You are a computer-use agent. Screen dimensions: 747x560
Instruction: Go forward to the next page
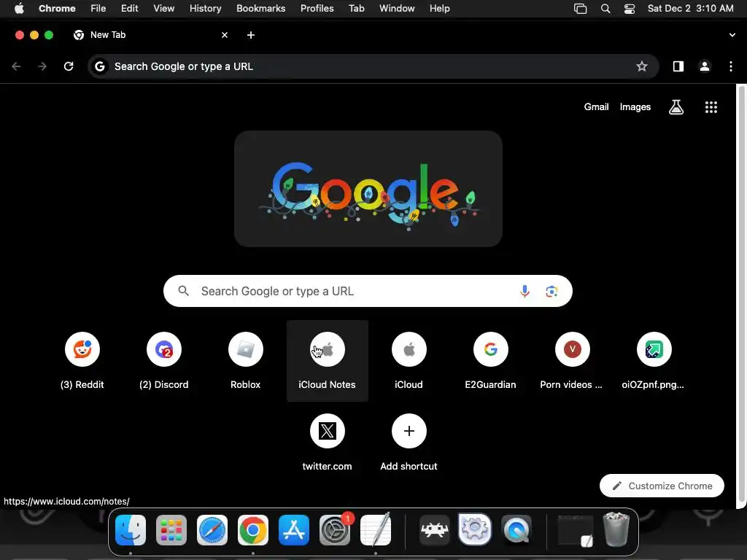click(x=42, y=66)
